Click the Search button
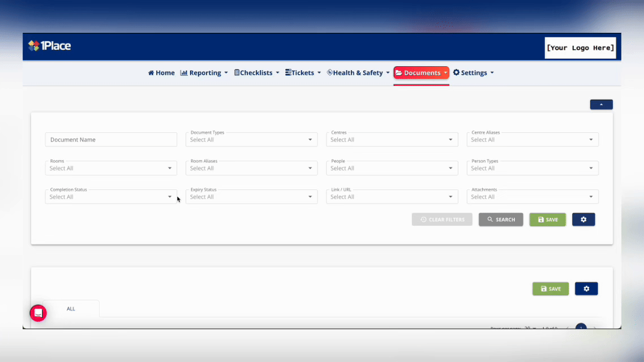This screenshot has width=644, height=362. pyautogui.click(x=501, y=219)
